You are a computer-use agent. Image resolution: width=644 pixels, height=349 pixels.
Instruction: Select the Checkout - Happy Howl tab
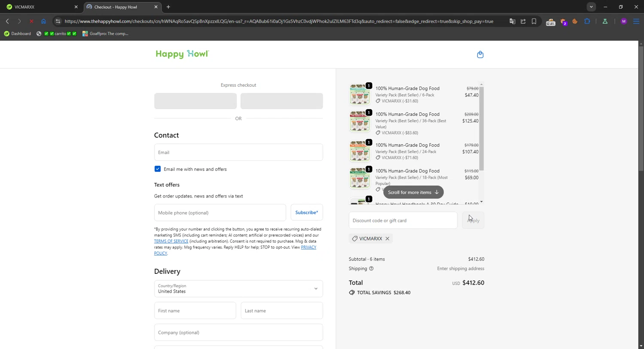point(122,7)
